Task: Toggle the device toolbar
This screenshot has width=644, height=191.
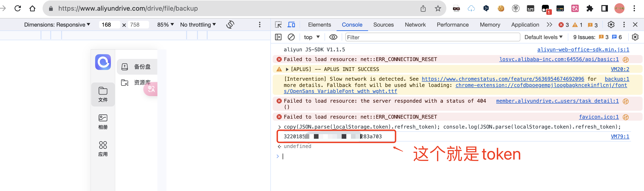Action: [291, 25]
